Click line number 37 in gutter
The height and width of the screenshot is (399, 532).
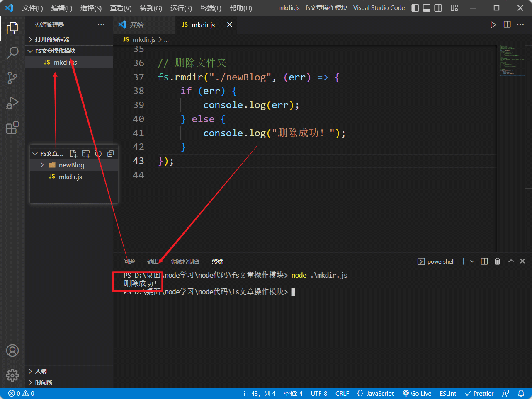click(x=138, y=77)
